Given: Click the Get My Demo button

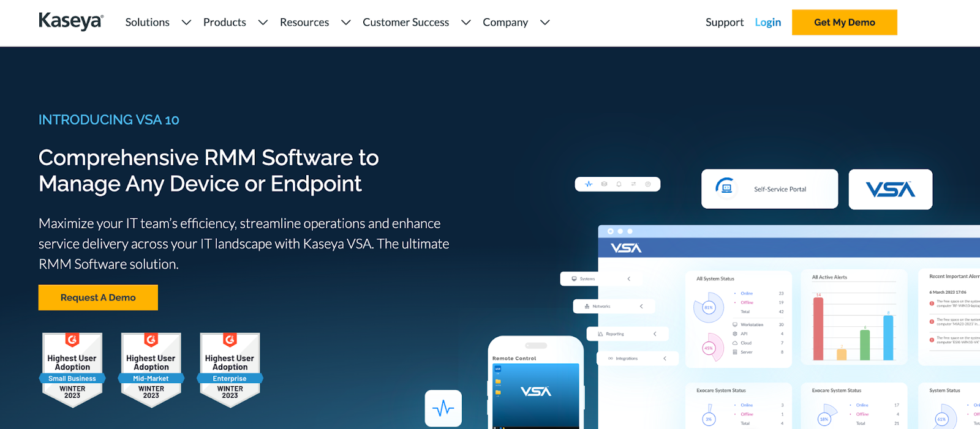Looking at the screenshot, I should tap(845, 22).
